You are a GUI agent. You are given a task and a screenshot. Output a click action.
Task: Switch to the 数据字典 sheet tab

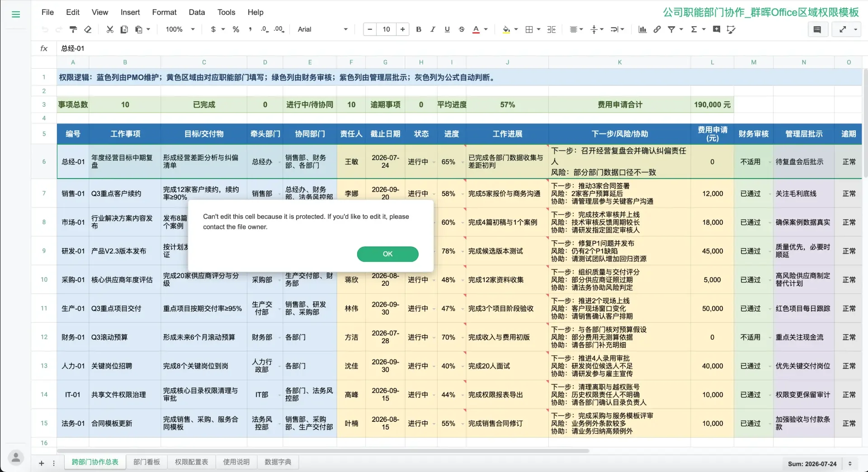coord(278,462)
